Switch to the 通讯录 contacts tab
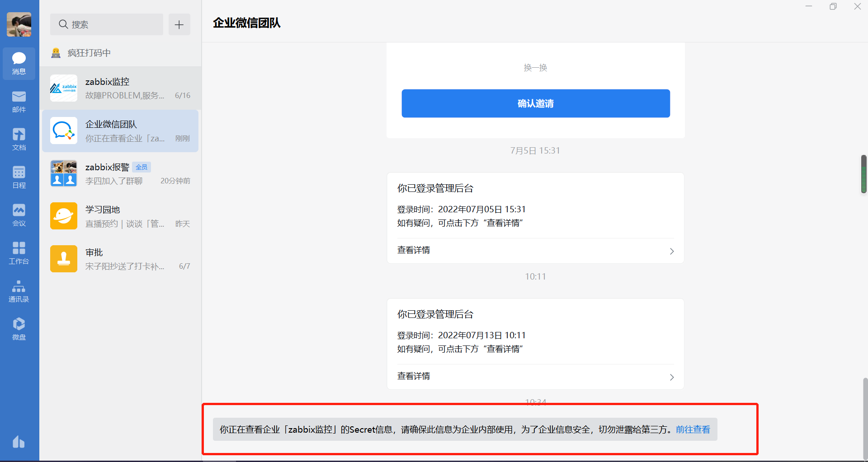The width and height of the screenshot is (868, 462). pos(19,290)
